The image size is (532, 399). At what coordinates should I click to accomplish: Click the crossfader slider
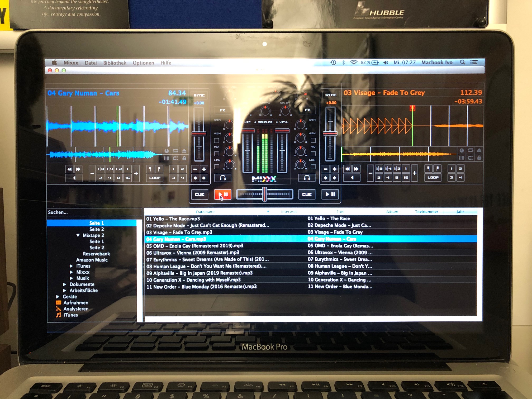[x=264, y=194]
